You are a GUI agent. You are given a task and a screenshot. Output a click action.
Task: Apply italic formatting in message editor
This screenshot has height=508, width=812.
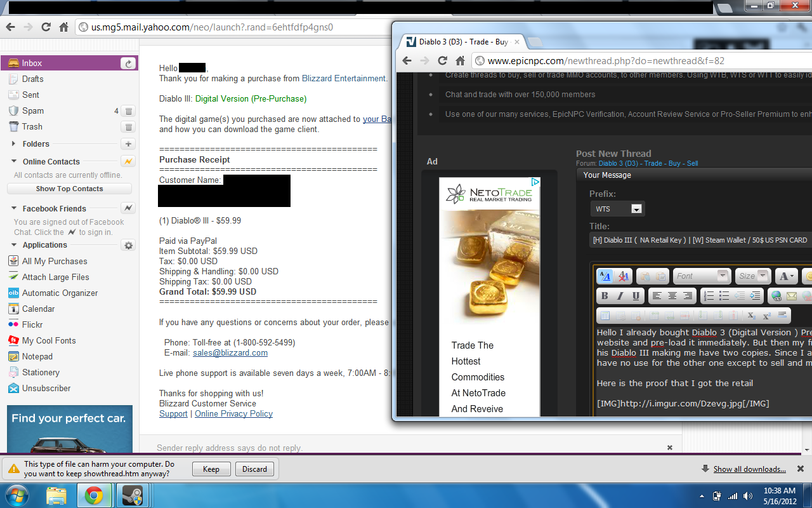[x=620, y=296]
